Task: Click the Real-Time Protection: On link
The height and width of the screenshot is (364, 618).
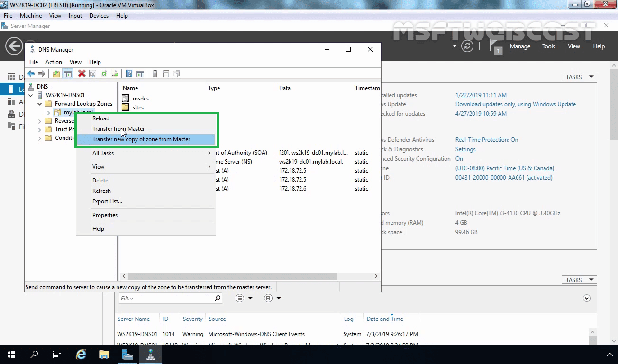Action: pyautogui.click(x=487, y=140)
